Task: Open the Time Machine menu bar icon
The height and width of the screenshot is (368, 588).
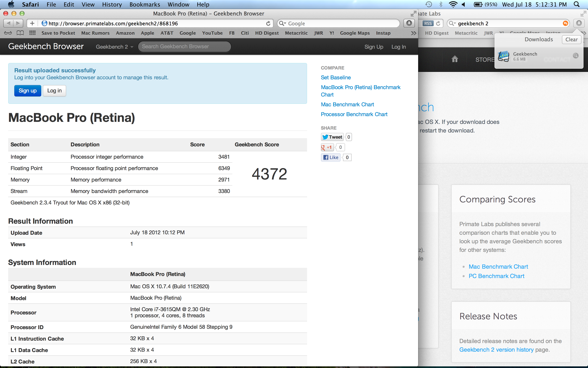Action: tap(429, 4)
